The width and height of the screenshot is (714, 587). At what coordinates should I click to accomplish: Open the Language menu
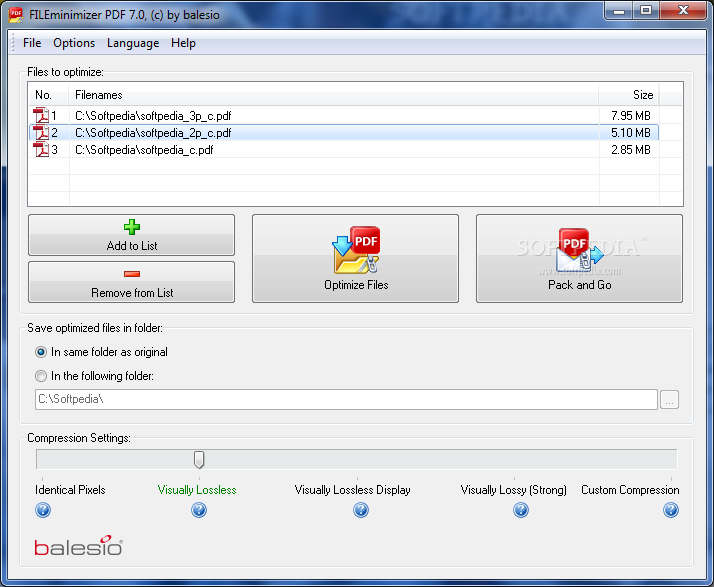(133, 43)
